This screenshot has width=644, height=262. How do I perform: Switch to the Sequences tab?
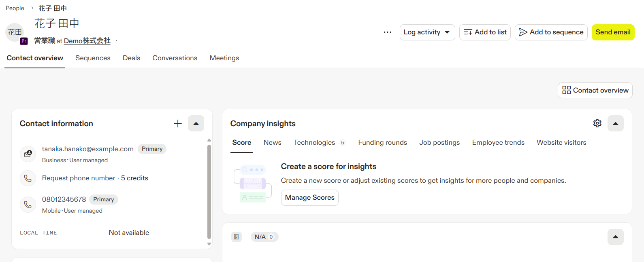pos(93,58)
